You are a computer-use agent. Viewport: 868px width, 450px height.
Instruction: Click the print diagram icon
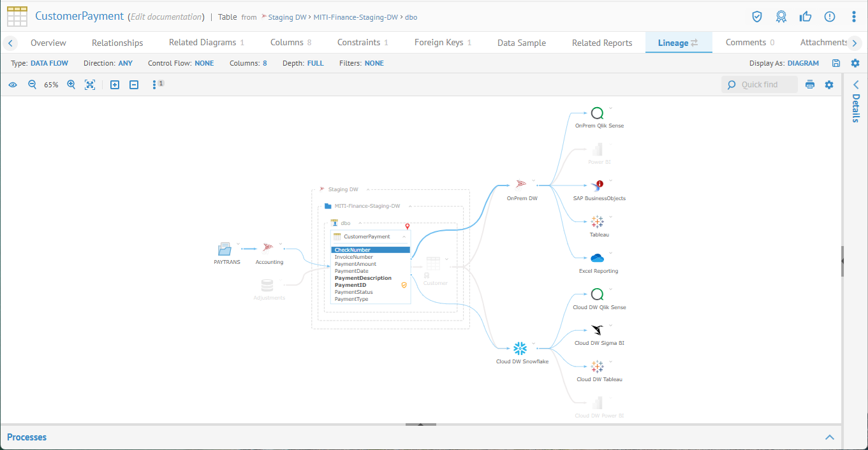810,85
